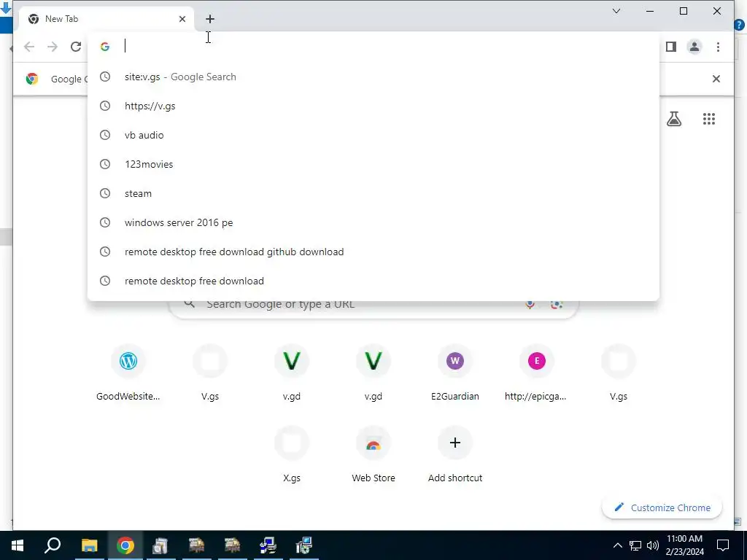
Task: Click the Google G icon in omnibox
Action: click(105, 46)
